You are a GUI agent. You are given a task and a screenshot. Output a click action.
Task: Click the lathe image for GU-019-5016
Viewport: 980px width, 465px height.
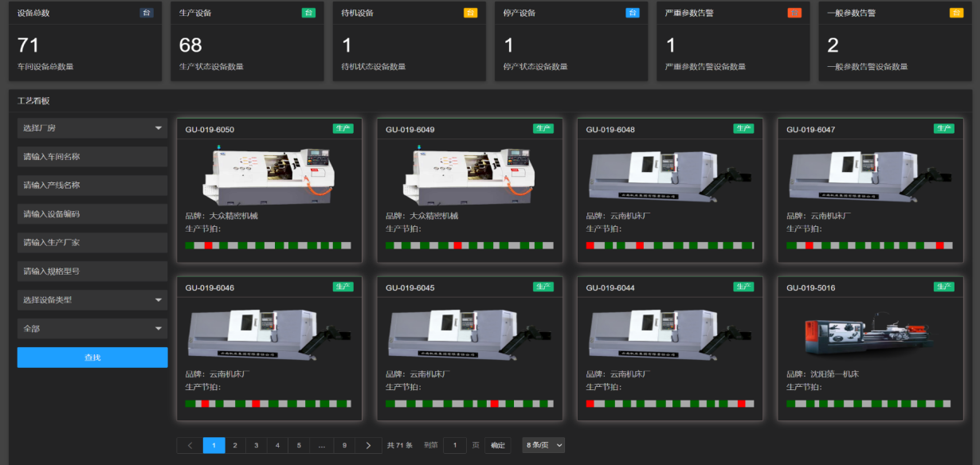click(869, 334)
